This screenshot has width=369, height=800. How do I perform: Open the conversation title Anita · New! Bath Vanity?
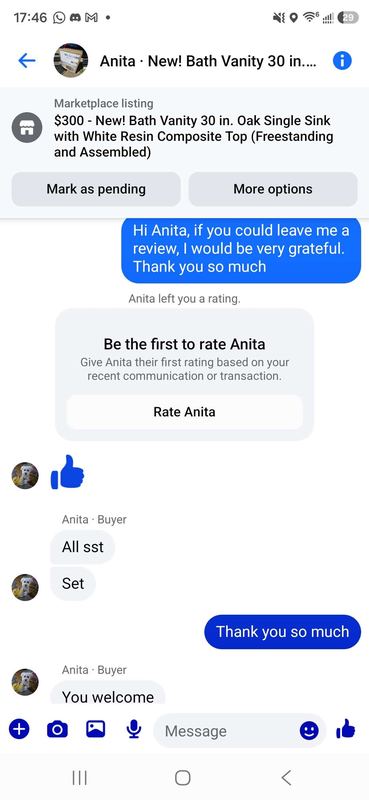208,61
